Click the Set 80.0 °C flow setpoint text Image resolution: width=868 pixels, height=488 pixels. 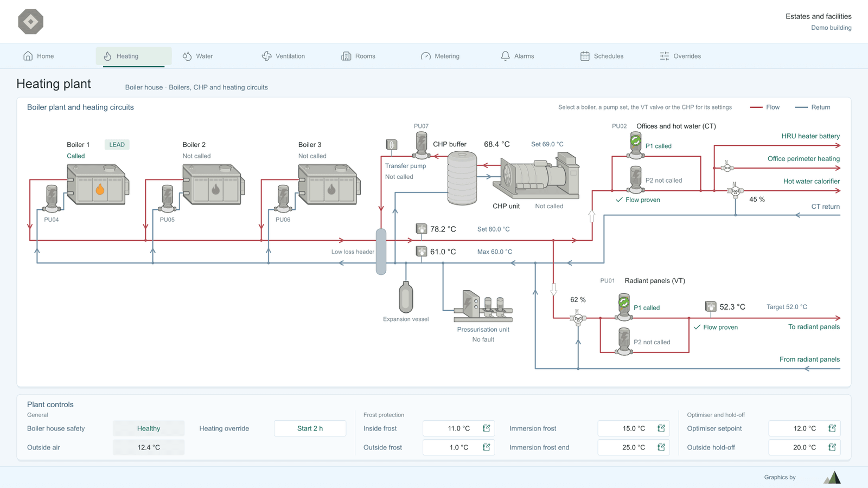point(493,229)
